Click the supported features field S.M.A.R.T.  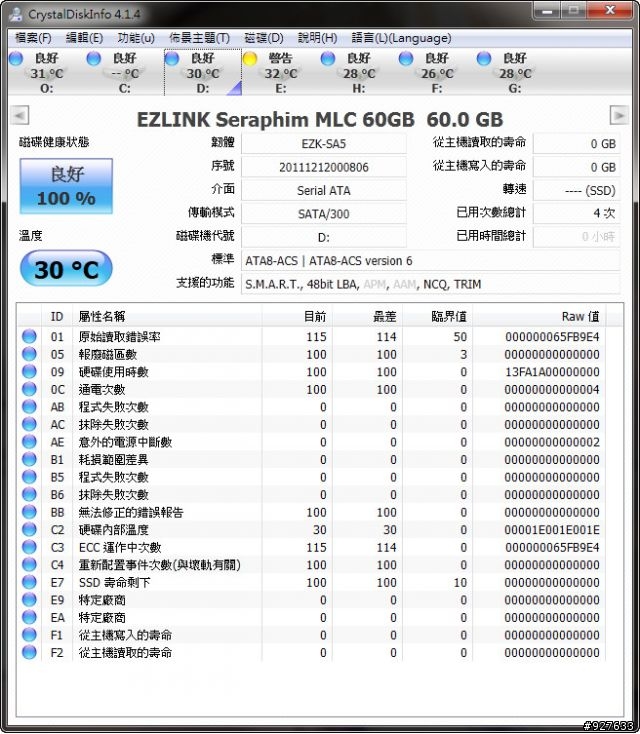click(431, 284)
